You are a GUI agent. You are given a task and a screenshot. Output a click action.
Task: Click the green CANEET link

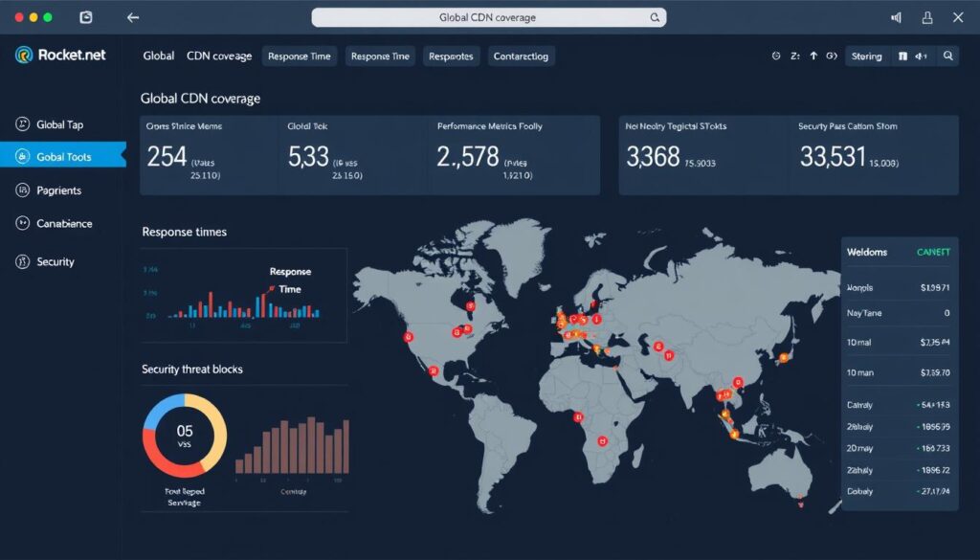click(933, 252)
